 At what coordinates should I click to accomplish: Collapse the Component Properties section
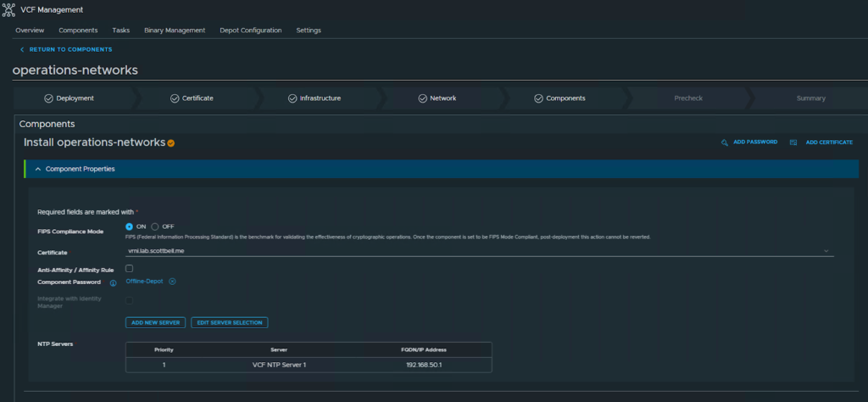38,169
